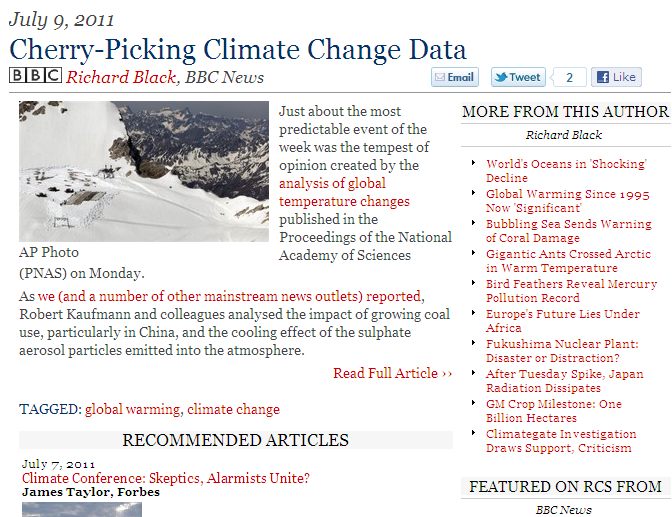Open 'Bubbling Sea Sends Warning of Coral Damage'

569,231
